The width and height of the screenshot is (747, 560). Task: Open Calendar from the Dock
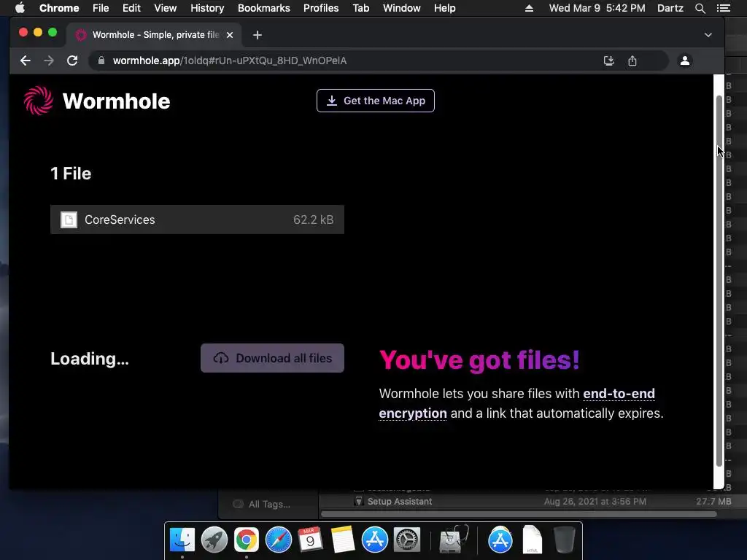coord(310,540)
